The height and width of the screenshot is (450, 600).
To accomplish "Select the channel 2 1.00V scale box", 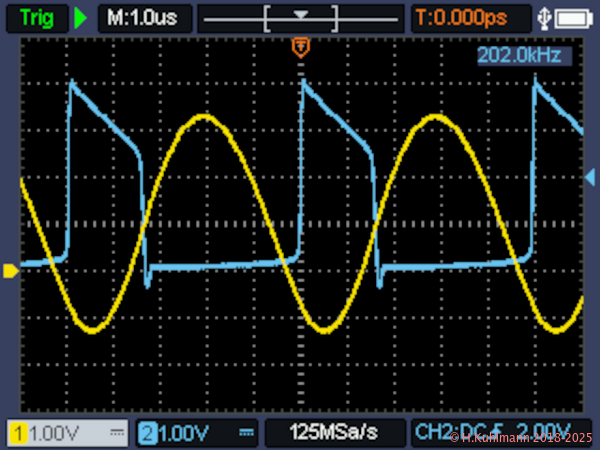I will point(197,433).
